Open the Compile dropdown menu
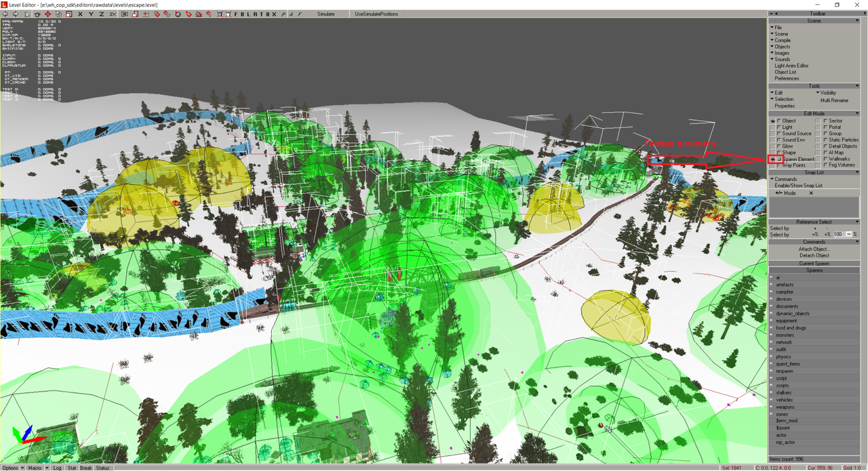This screenshot has width=868, height=471. click(781, 40)
